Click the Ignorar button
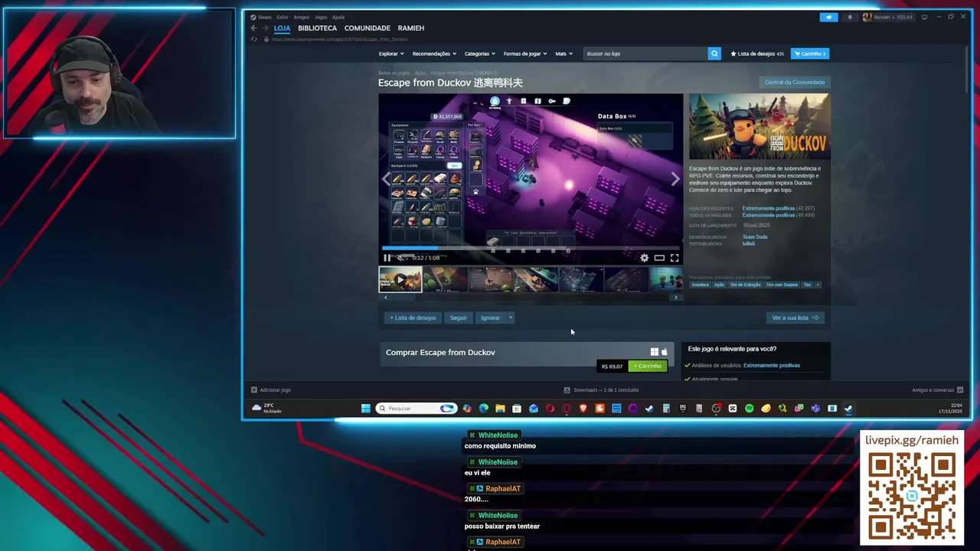The image size is (980, 551). (x=491, y=318)
